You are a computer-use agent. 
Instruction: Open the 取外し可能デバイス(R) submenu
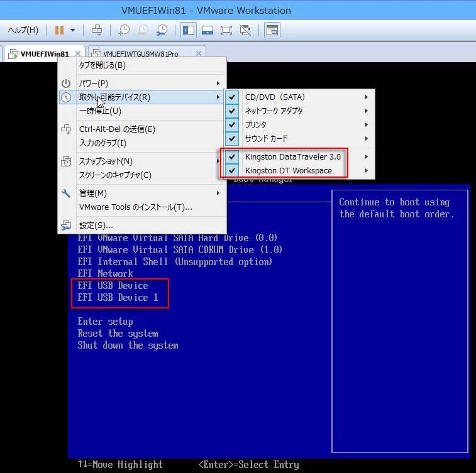point(142,97)
